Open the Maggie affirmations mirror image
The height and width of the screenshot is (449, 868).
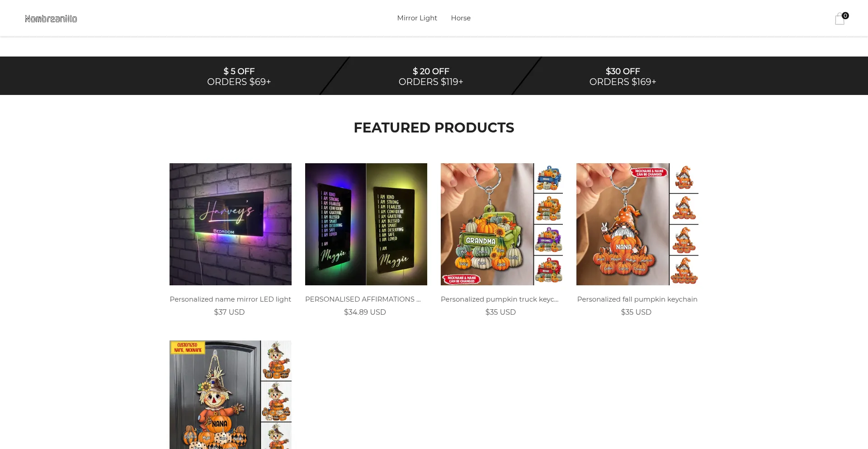[x=366, y=224]
